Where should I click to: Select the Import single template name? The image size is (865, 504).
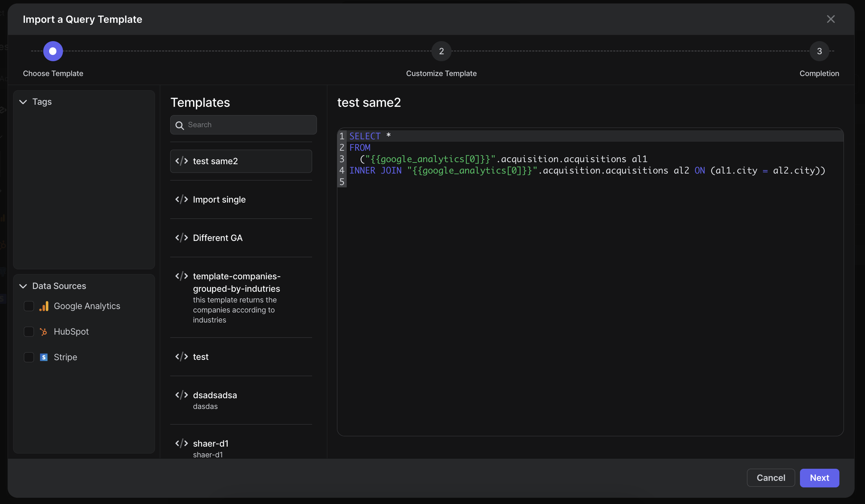point(219,200)
